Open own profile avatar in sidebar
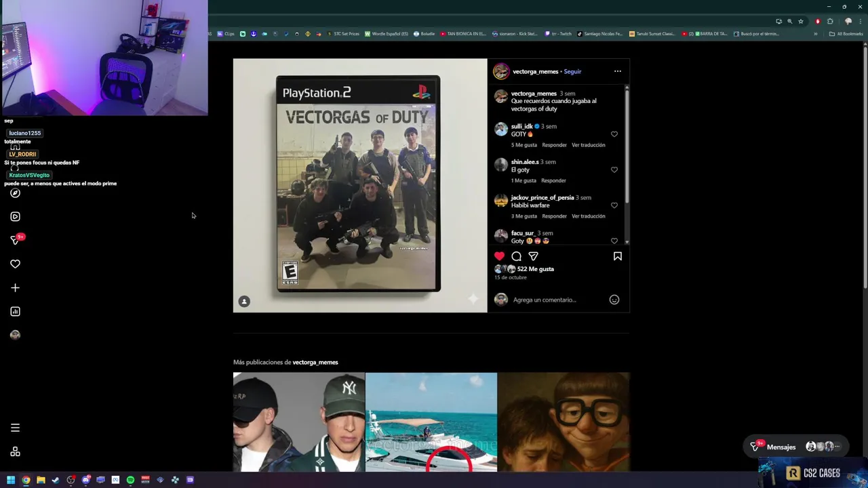The image size is (868, 488). coord(15,335)
